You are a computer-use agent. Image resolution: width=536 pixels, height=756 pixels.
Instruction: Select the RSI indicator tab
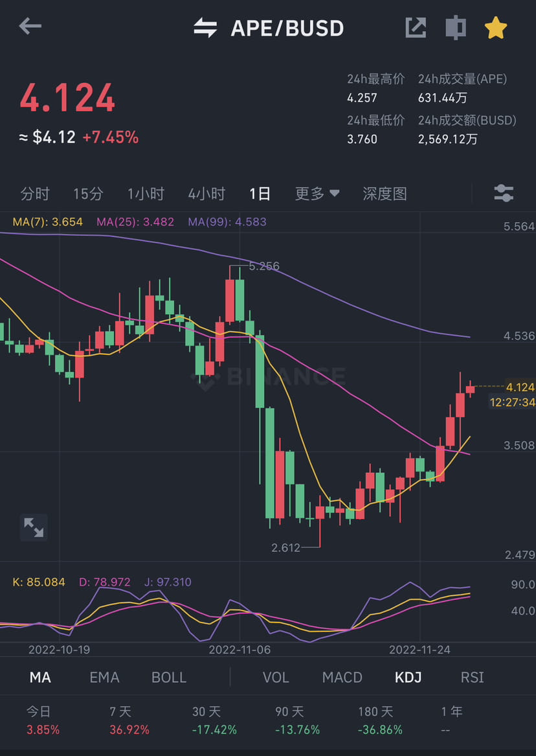[x=472, y=677]
